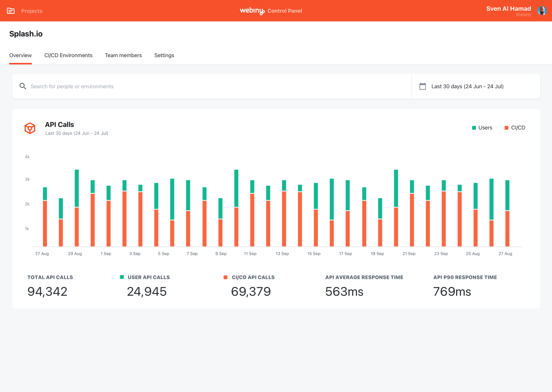
Task: Click the calendar icon in date filter
Action: [423, 86]
